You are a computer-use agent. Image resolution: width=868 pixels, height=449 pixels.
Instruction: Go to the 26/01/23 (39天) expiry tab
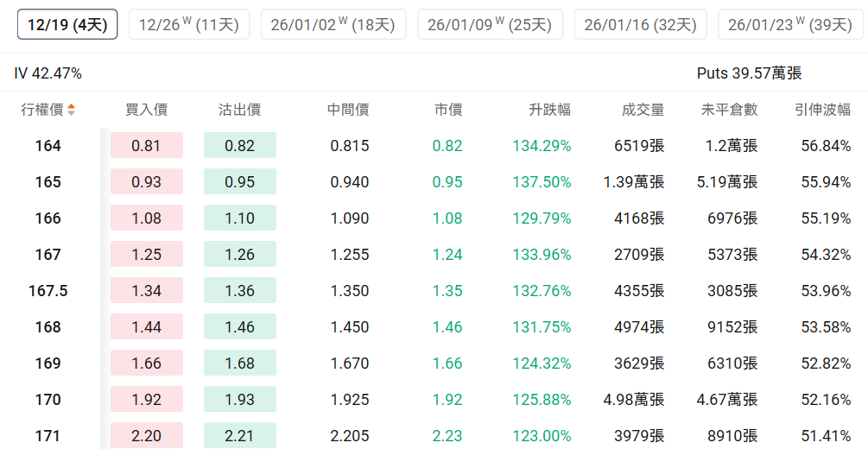tap(789, 24)
